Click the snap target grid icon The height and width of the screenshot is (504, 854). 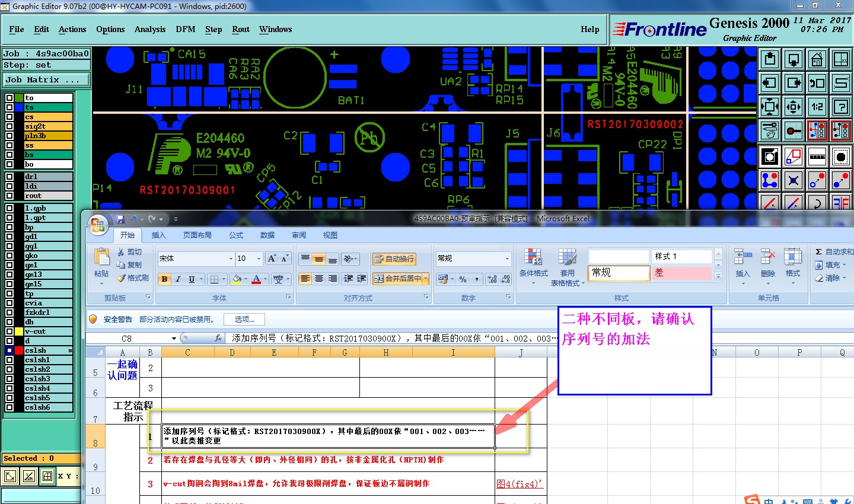(x=794, y=130)
